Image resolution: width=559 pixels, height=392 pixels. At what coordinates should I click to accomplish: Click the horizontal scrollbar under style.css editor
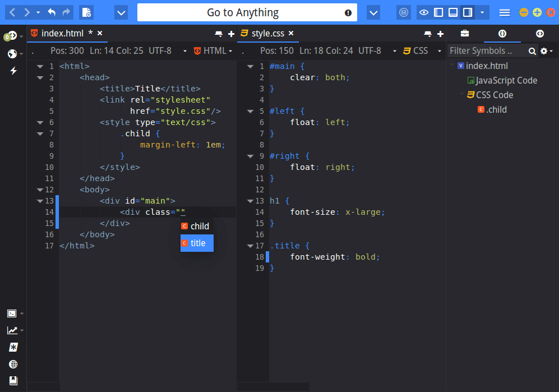[x=274, y=386]
